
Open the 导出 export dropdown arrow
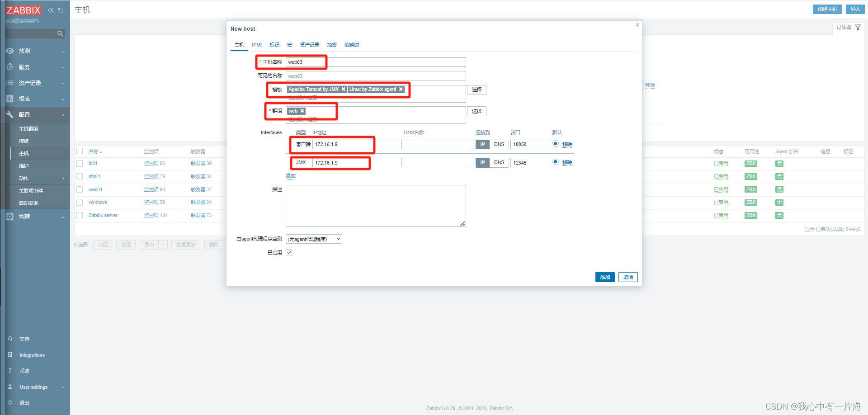click(163, 245)
